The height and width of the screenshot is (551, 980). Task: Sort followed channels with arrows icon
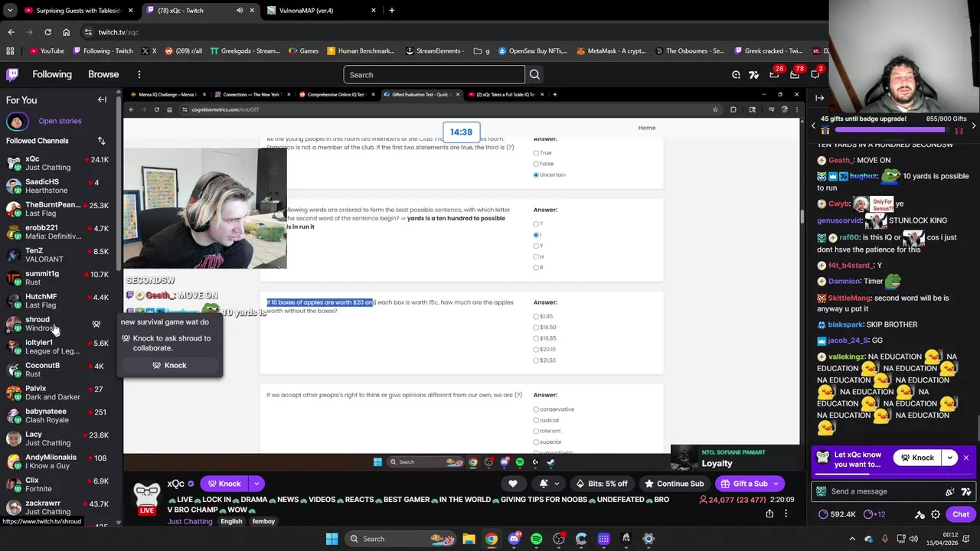click(x=101, y=141)
